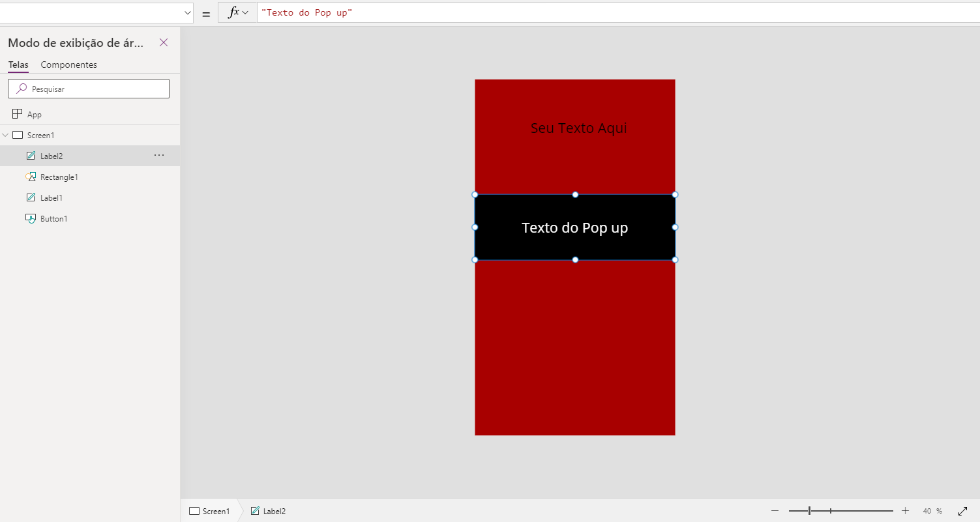Click the Screen1 breadcrumb icon
980x522 pixels.
pyautogui.click(x=194, y=511)
